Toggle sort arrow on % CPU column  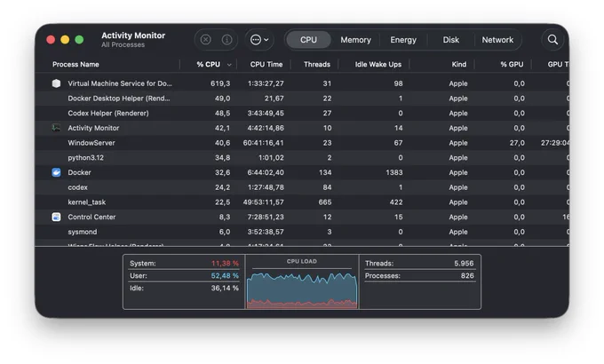pyautogui.click(x=229, y=65)
